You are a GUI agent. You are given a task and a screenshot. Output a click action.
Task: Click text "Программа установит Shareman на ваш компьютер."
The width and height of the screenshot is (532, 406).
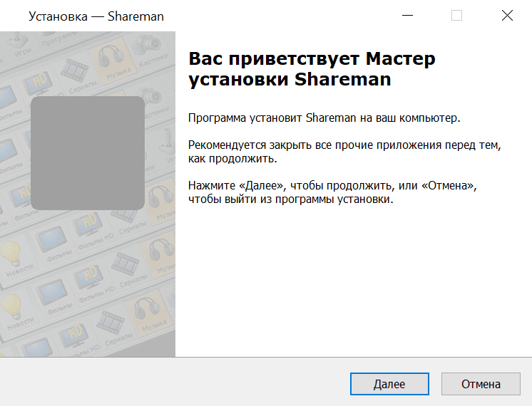click(324, 118)
